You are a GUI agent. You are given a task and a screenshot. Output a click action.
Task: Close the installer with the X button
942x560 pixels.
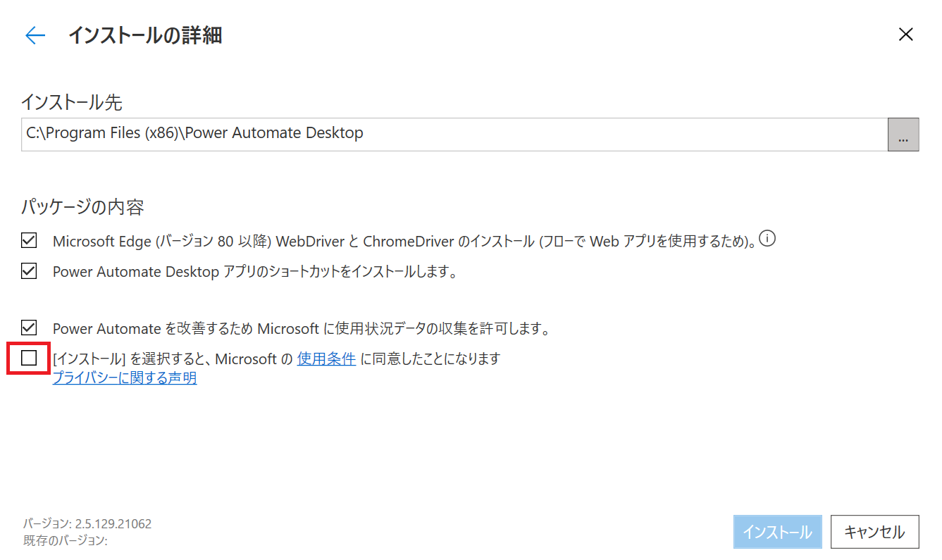point(906,35)
